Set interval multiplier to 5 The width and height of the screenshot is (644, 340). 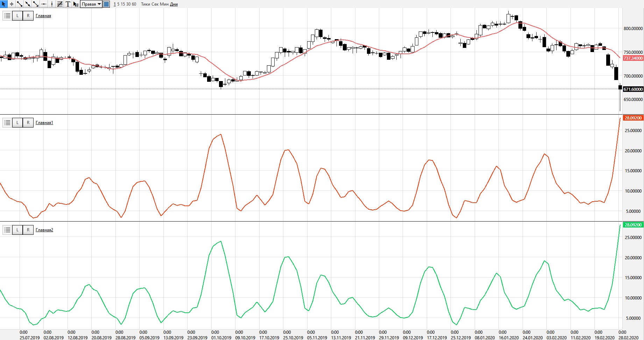tap(118, 4)
